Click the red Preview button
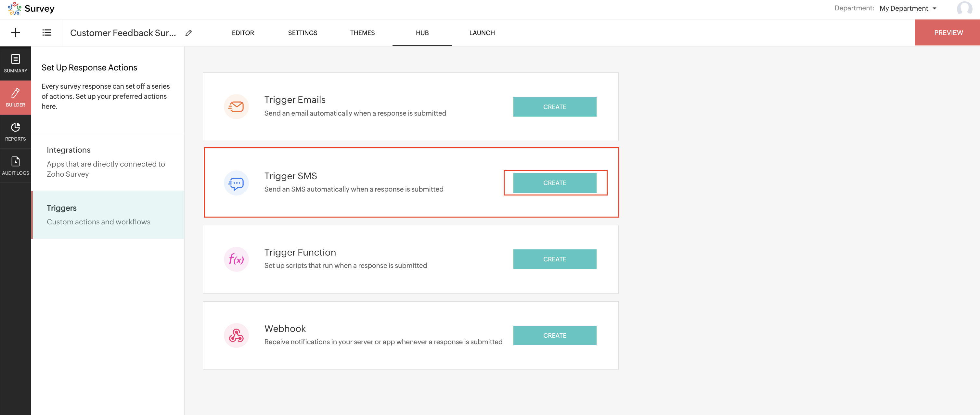This screenshot has width=980, height=415. coord(948,33)
